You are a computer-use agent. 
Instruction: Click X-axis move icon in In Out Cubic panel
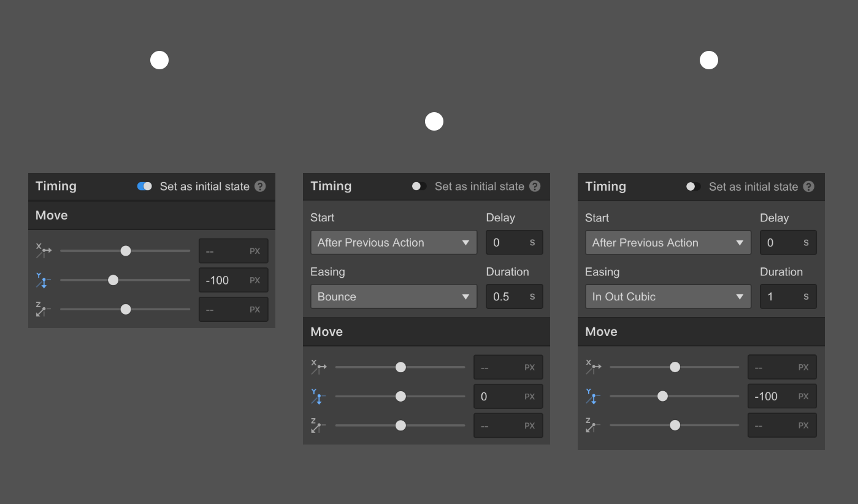click(593, 367)
